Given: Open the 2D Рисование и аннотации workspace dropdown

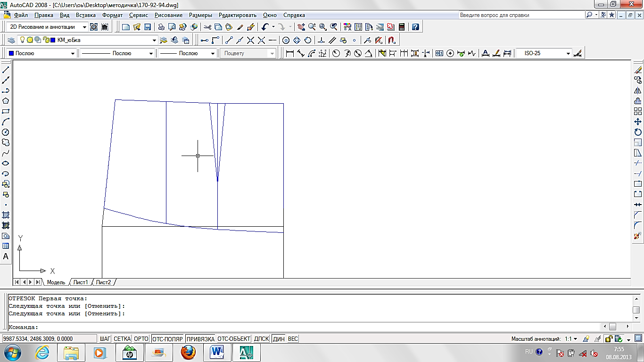Looking at the screenshot, I should pos(84,27).
